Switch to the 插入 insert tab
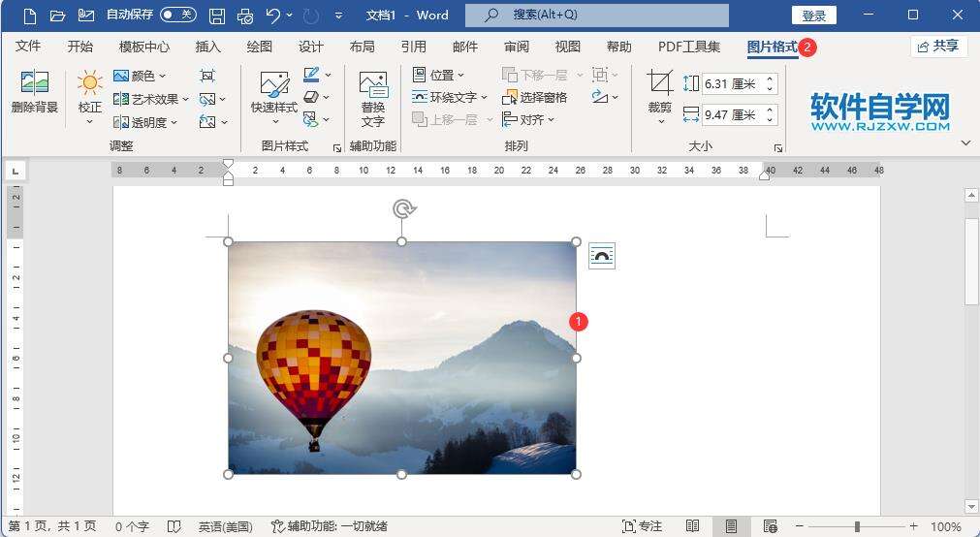The image size is (980, 537). coord(208,47)
